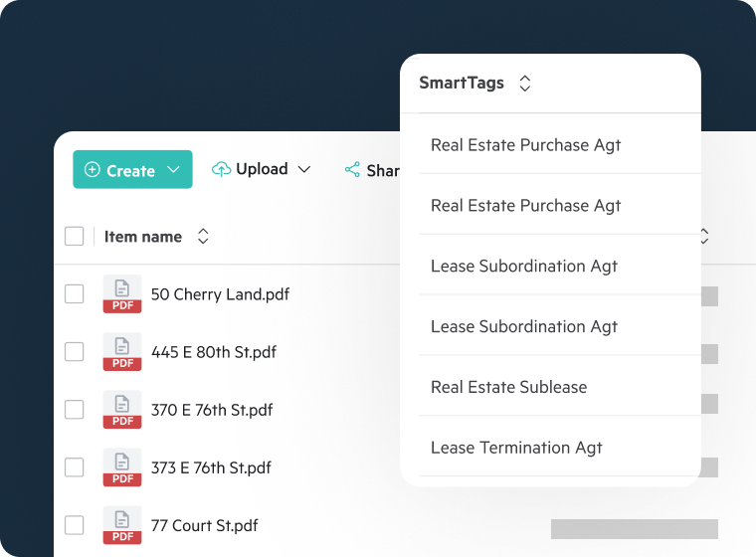
Task: Click the PDF icon for 370 E 76th St.pdf
Action: click(x=122, y=410)
